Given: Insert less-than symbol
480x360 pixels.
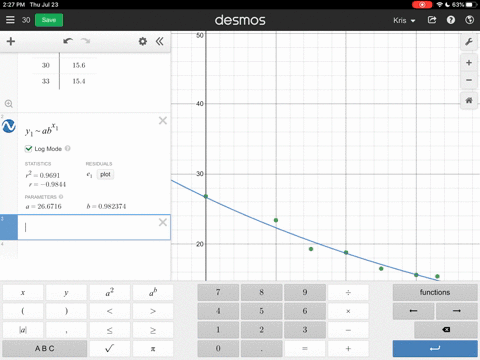Looking at the screenshot, I should pyautogui.click(x=110, y=311).
